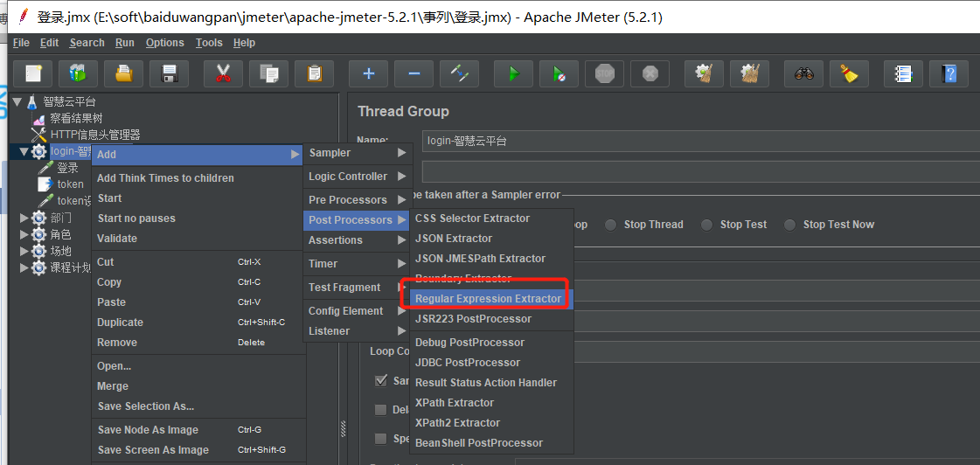
Task: Click the Open file folder icon
Action: coord(124,73)
